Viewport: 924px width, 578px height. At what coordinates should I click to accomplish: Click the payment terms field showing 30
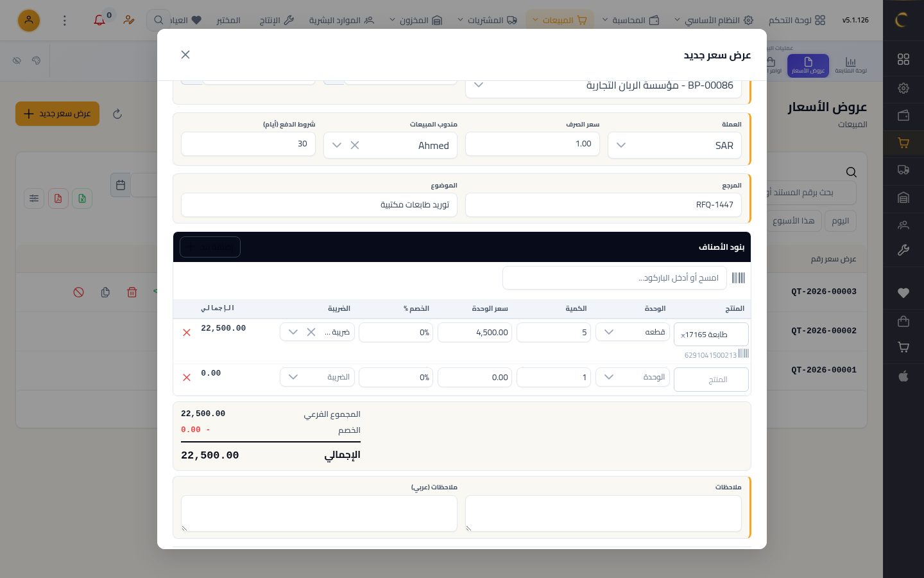pyautogui.click(x=248, y=144)
